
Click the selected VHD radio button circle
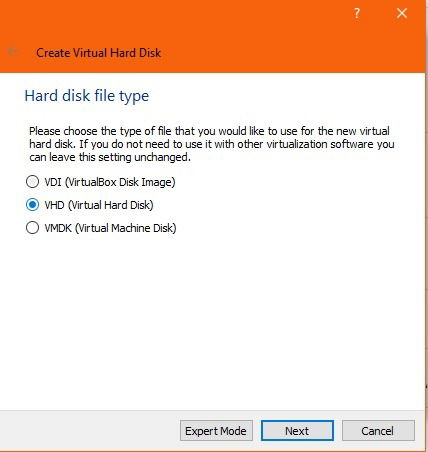click(32, 205)
